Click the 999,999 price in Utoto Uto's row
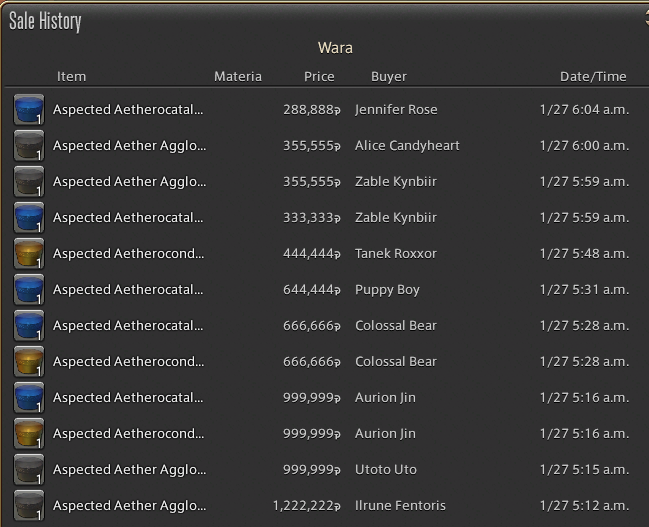649x527 pixels. tap(312, 470)
